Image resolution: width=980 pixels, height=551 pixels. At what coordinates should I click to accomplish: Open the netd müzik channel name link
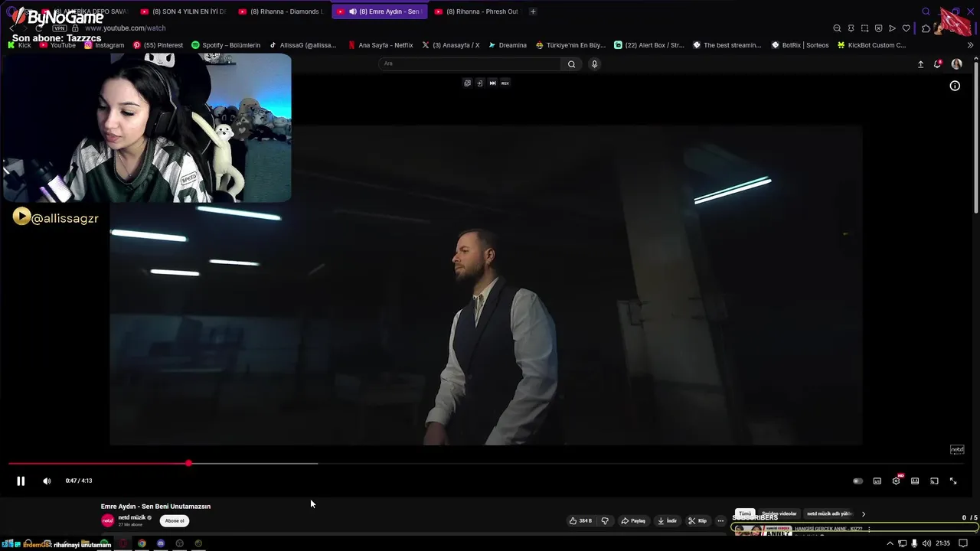pyautogui.click(x=132, y=518)
